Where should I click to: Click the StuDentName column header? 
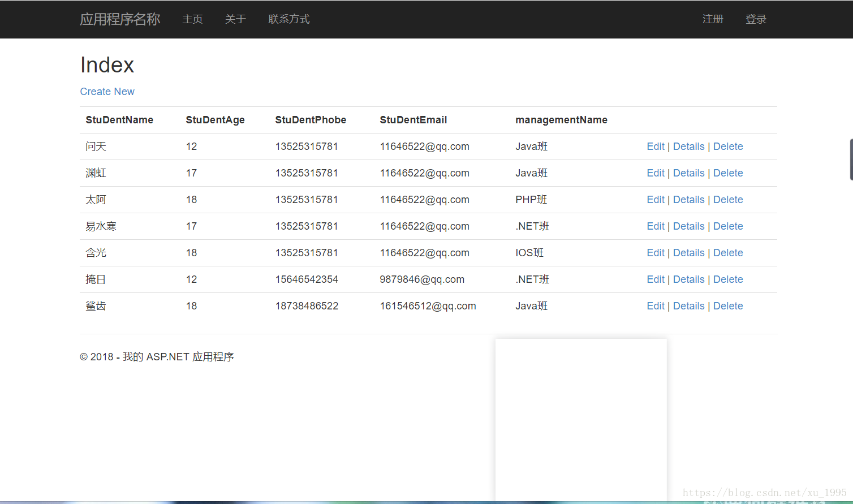(x=119, y=120)
